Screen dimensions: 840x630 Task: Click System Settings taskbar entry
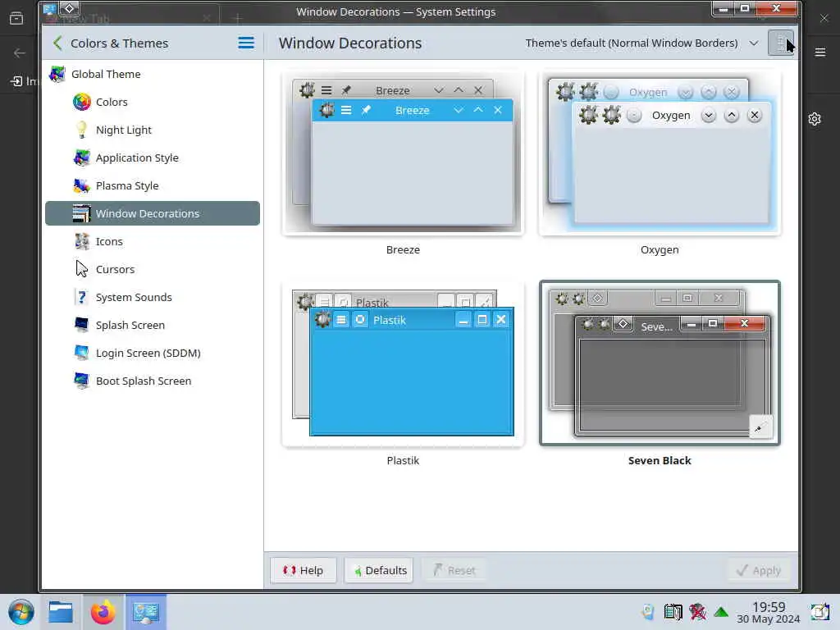click(146, 612)
